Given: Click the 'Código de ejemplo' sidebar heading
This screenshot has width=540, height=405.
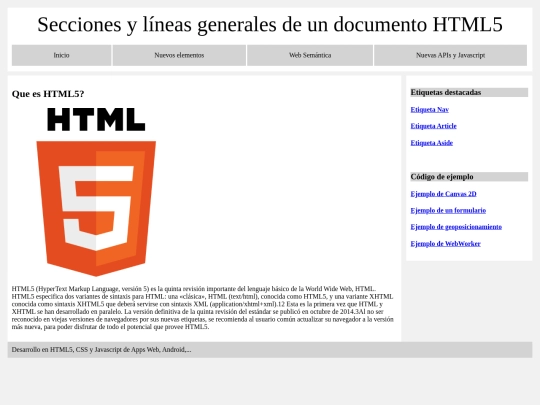Looking at the screenshot, I should click(x=469, y=177).
